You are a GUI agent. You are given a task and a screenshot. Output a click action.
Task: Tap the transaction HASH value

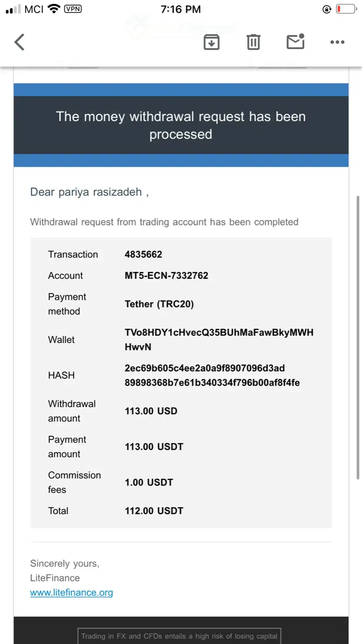pyautogui.click(x=212, y=375)
